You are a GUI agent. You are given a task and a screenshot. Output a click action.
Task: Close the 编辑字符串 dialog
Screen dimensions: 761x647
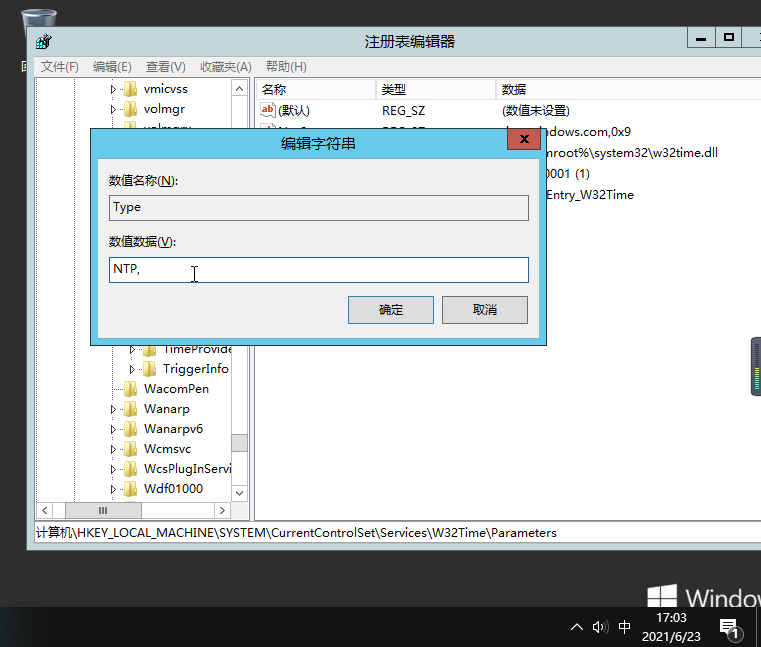[523, 138]
